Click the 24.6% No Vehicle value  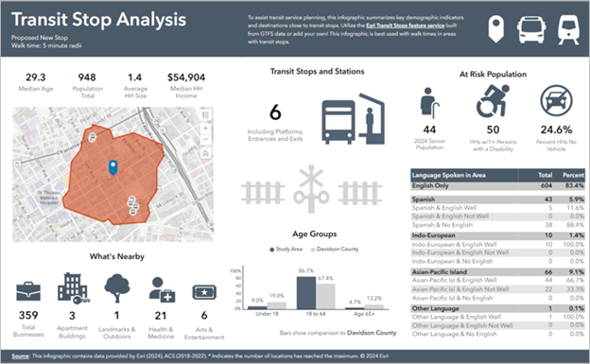[x=556, y=130]
